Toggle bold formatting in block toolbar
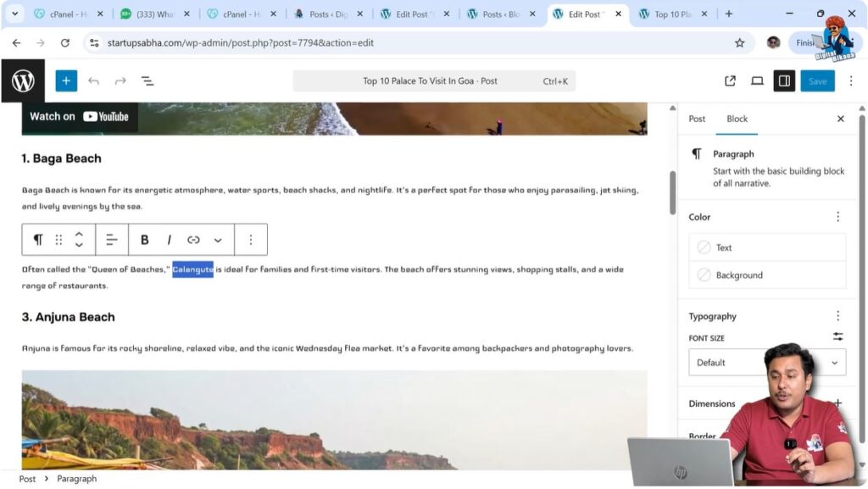Viewport: 868px width, 489px height. click(144, 240)
